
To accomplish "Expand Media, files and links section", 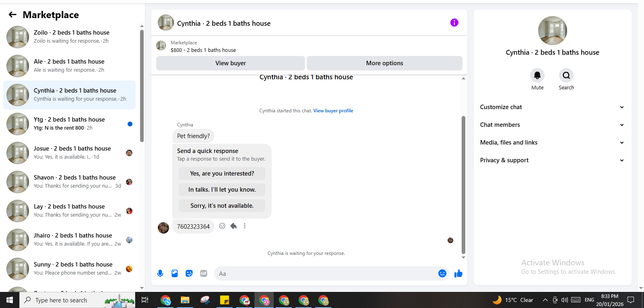I will pos(552,143).
